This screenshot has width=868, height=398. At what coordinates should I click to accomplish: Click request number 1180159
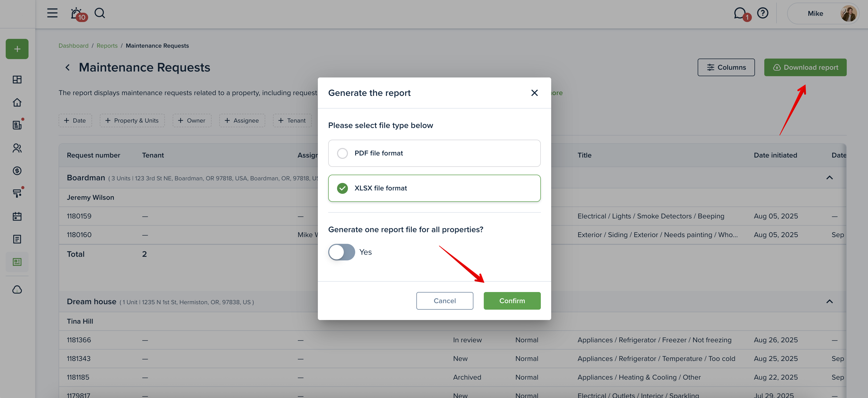[79, 216]
